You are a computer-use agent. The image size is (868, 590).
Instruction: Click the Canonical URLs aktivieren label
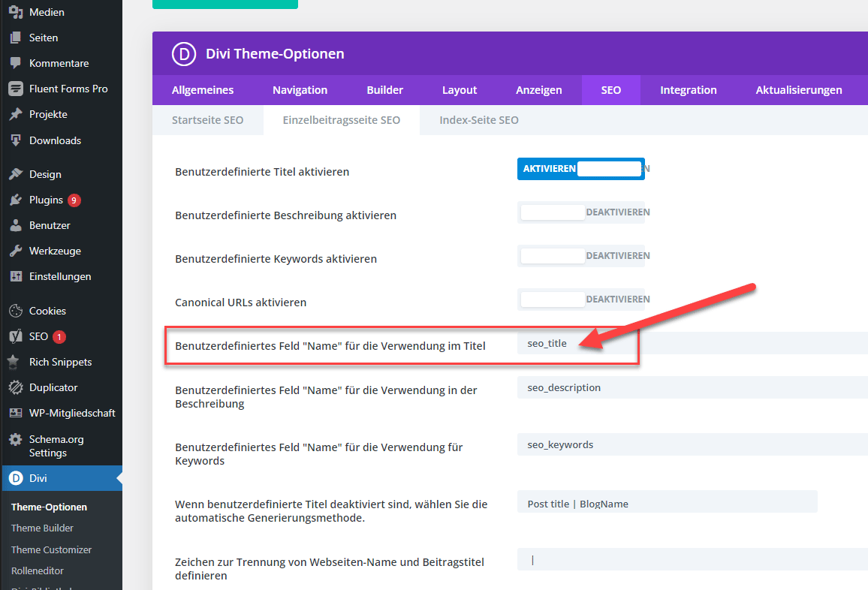tap(241, 303)
